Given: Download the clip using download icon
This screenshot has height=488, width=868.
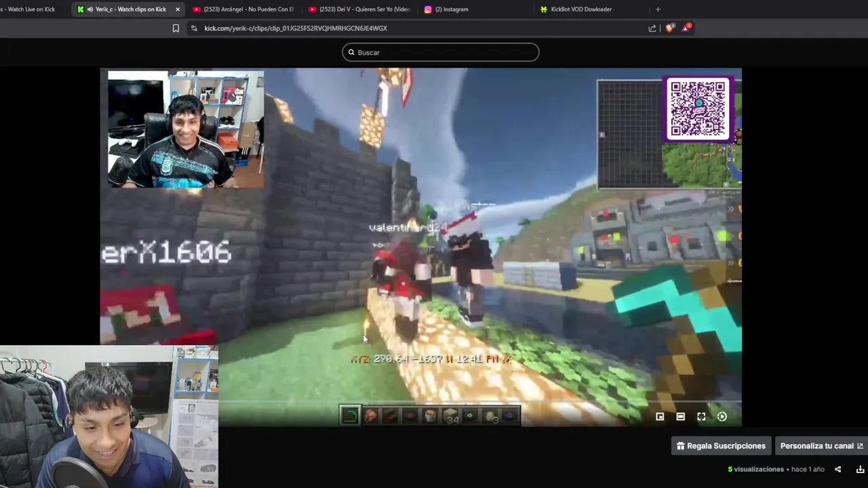Looking at the screenshot, I should 860,469.
